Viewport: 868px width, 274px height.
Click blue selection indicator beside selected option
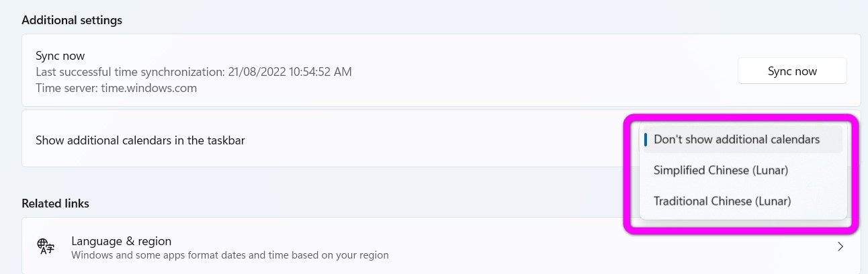[646, 140]
